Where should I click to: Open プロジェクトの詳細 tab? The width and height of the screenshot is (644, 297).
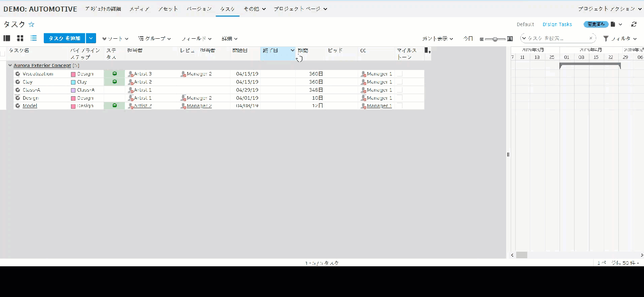click(x=103, y=9)
